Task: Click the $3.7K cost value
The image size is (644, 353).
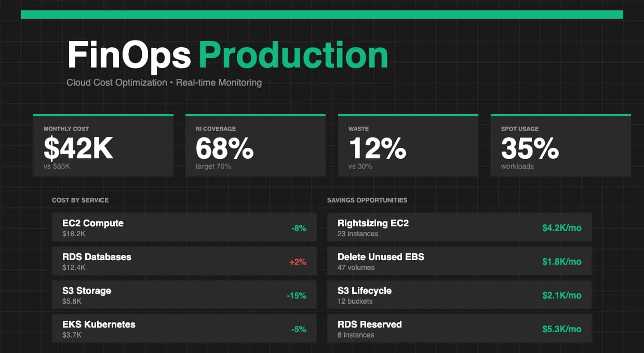Action: (x=72, y=335)
